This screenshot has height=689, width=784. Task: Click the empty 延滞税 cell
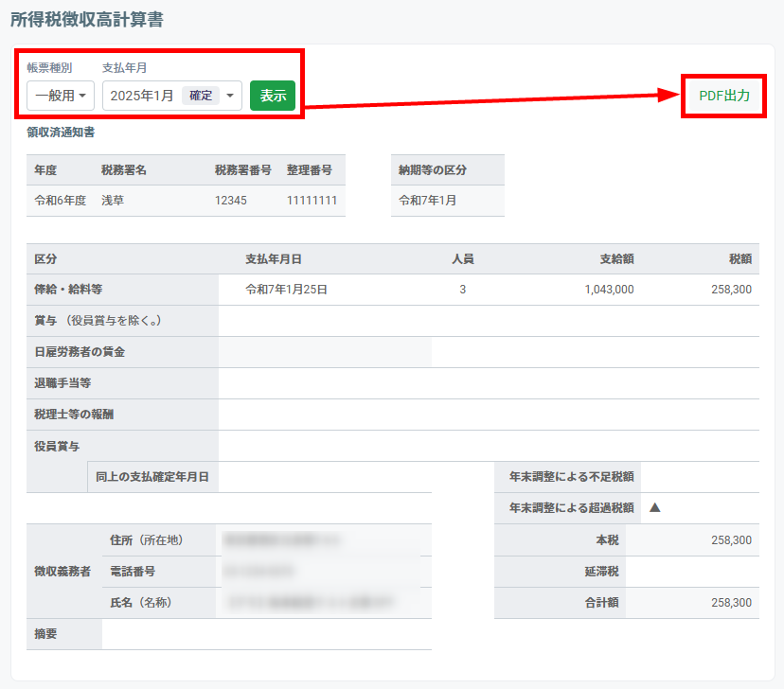pos(691,572)
